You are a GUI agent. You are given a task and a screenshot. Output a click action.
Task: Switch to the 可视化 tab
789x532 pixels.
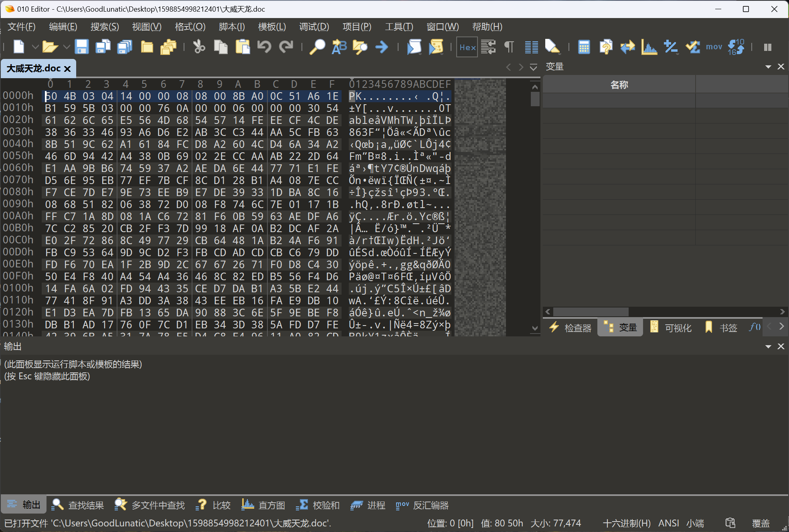click(671, 328)
